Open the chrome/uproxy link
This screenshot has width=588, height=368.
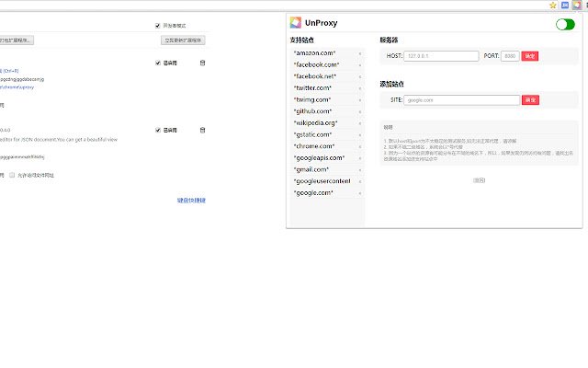pyautogui.click(x=17, y=87)
